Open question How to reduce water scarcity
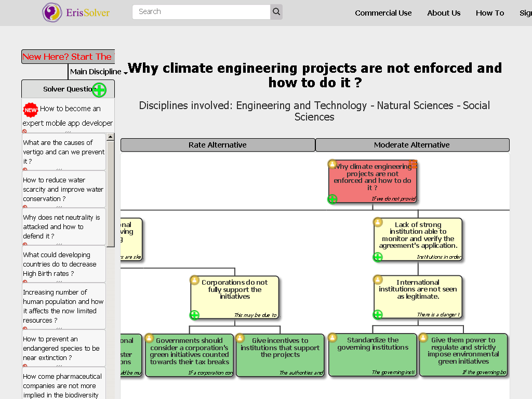Viewport: 532px width, 399px height. click(63, 189)
